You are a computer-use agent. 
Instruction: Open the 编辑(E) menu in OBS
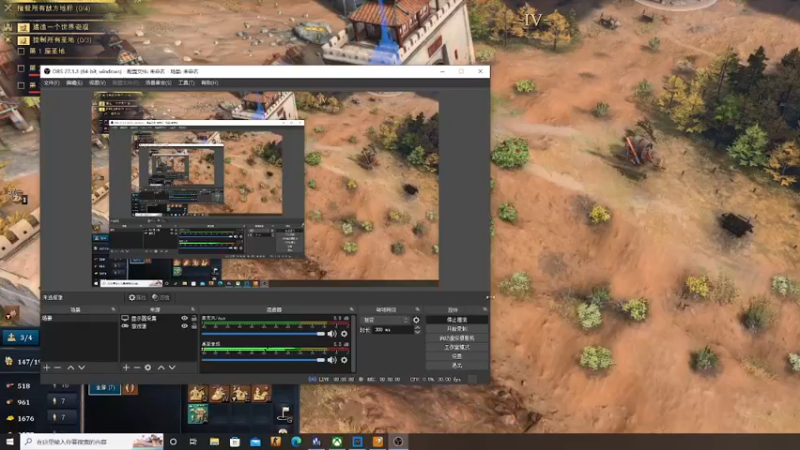[74, 83]
